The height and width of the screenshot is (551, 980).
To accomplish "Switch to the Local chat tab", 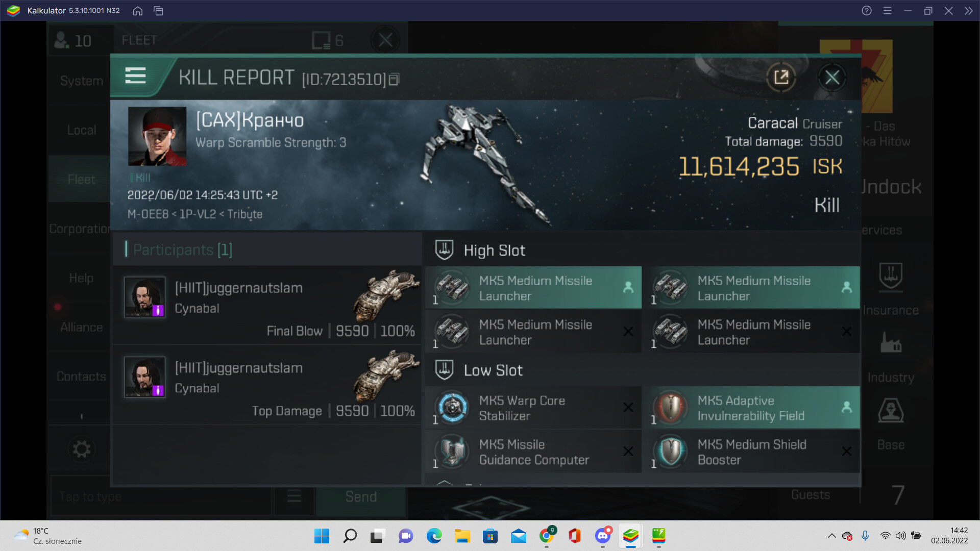I will coord(81,130).
